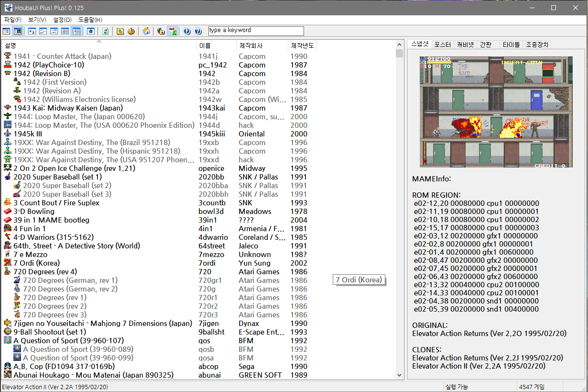Switch to the 조종장치 tab
This screenshot has height=392, width=588.
pyautogui.click(x=537, y=45)
